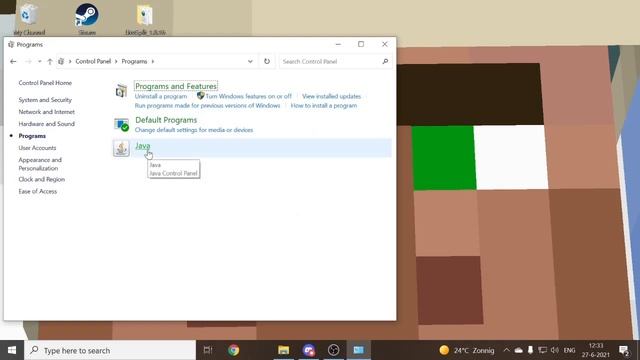Open the weather widget showing 24°C Zonnig
640x360 pixels.
click(467, 350)
